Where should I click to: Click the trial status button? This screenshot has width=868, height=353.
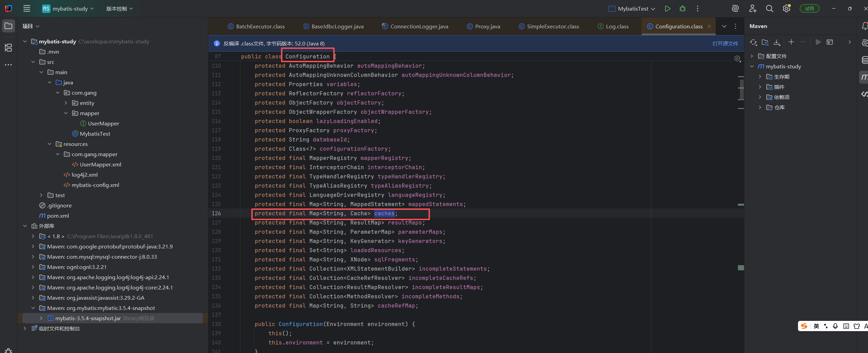tap(809, 9)
